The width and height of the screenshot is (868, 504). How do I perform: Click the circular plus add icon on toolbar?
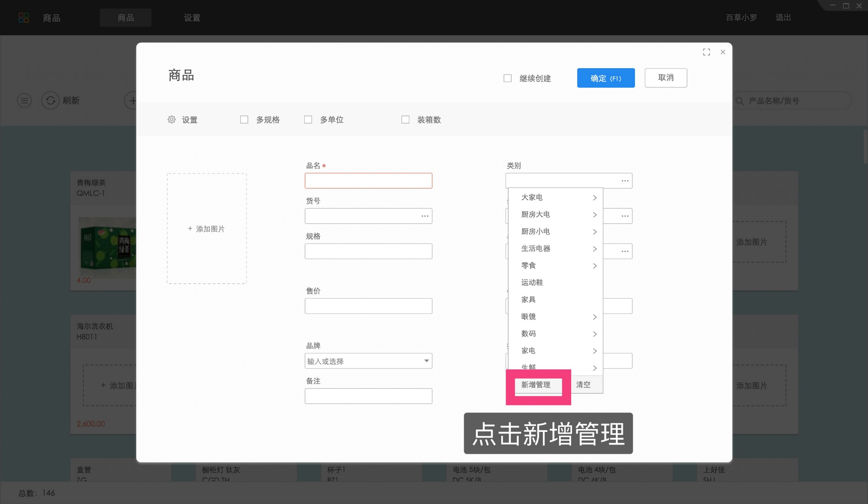(133, 100)
